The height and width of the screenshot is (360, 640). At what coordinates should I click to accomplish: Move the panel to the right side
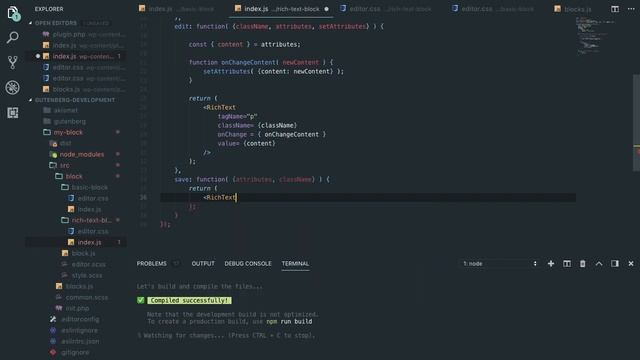[x=615, y=264]
